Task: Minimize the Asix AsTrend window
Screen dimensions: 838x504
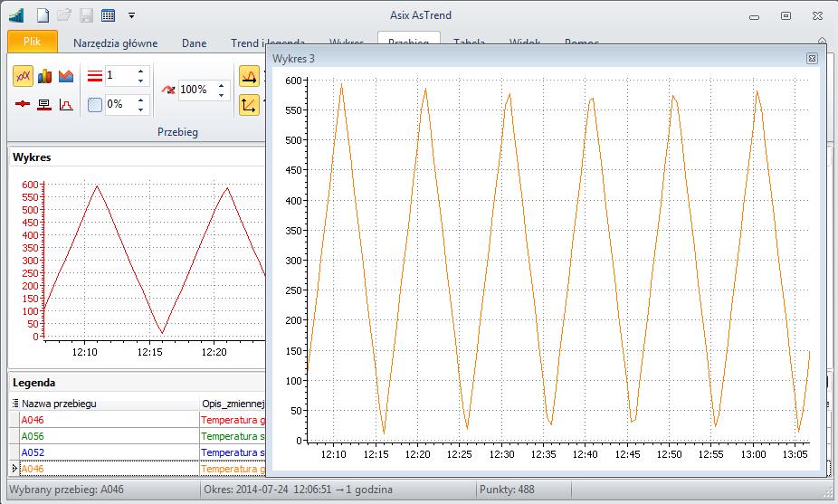Action: [754, 16]
